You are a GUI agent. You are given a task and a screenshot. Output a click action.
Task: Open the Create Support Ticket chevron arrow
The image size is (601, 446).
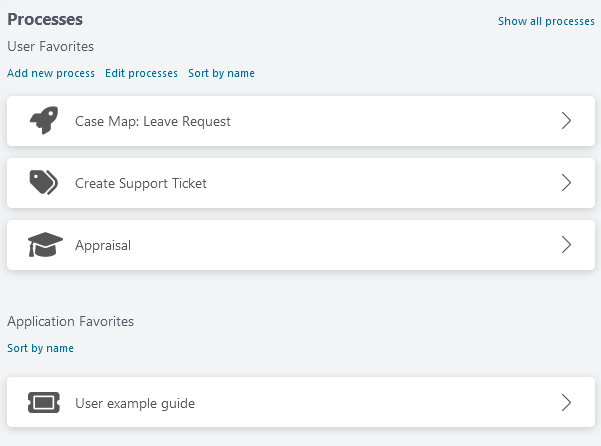(566, 183)
